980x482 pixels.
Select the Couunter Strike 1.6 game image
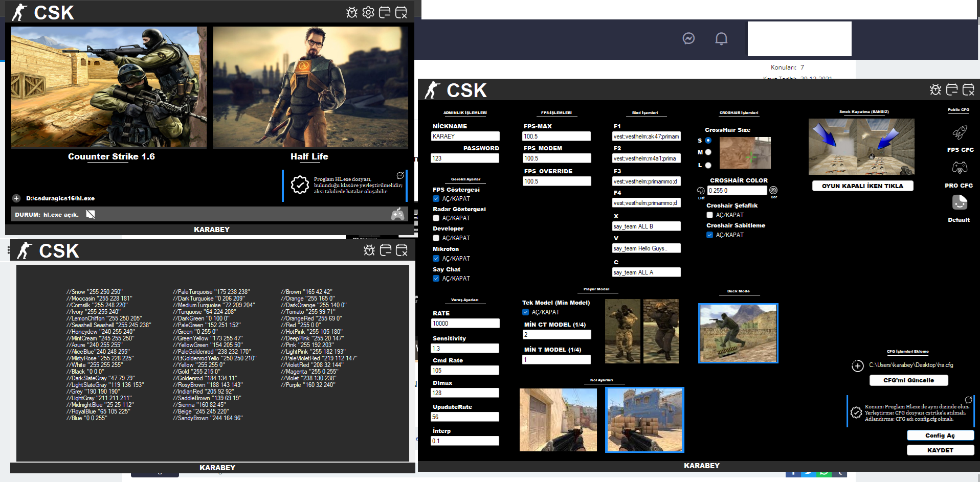[109, 87]
